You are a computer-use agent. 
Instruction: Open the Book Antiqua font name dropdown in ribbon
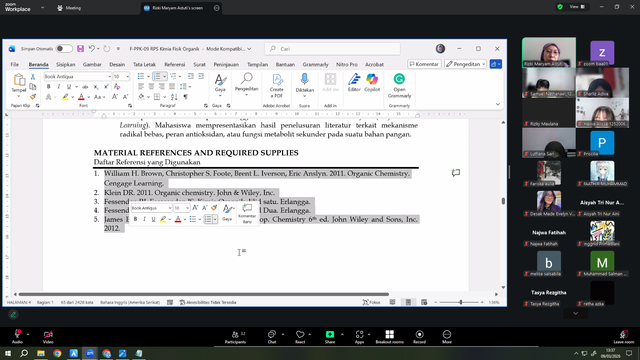coord(109,77)
